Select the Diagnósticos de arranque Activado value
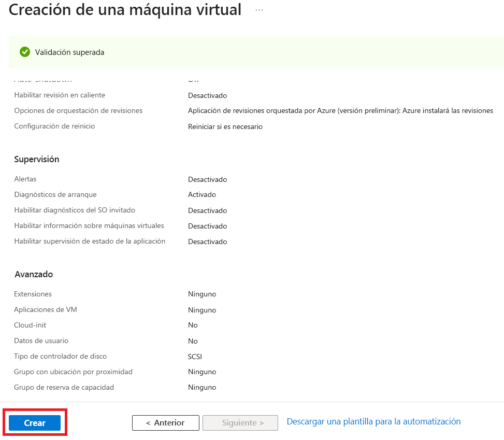The height and width of the screenshot is (440, 504). pyautogui.click(x=201, y=194)
